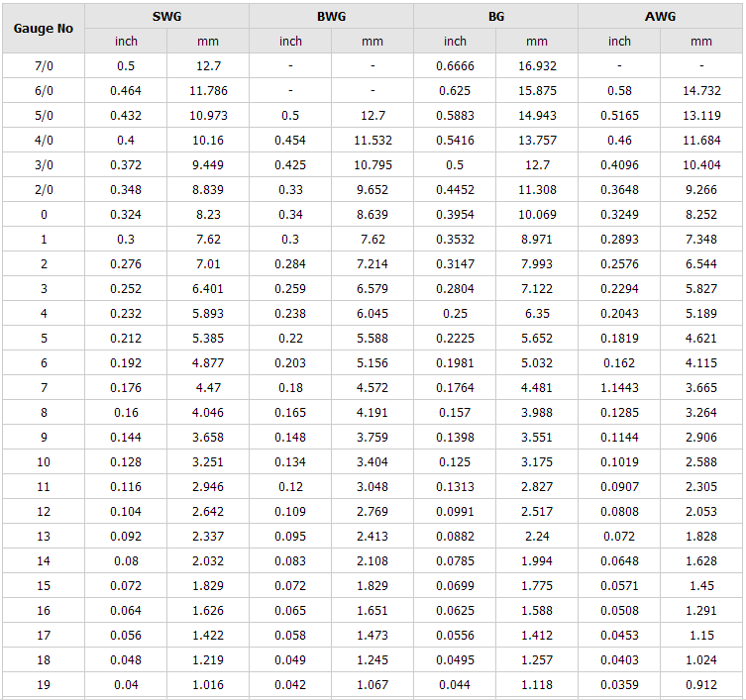Click the BG column group header
The width and height of the screenshot is (746, 700).
tap(495, 17)
